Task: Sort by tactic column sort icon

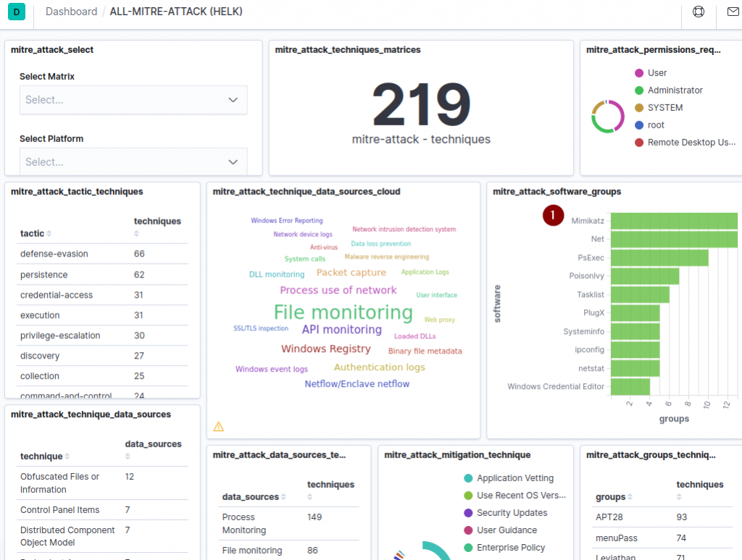Action: [x=49, y=234]
